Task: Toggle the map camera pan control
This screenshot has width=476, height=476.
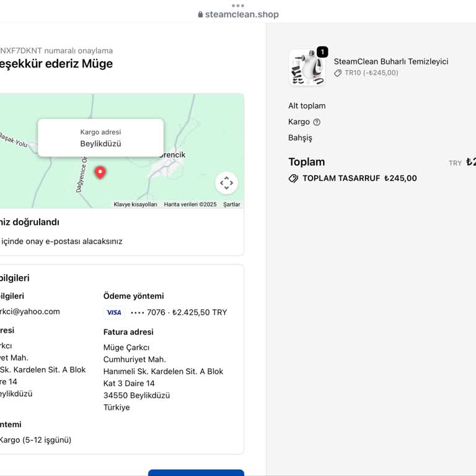Action: [226, 183]
